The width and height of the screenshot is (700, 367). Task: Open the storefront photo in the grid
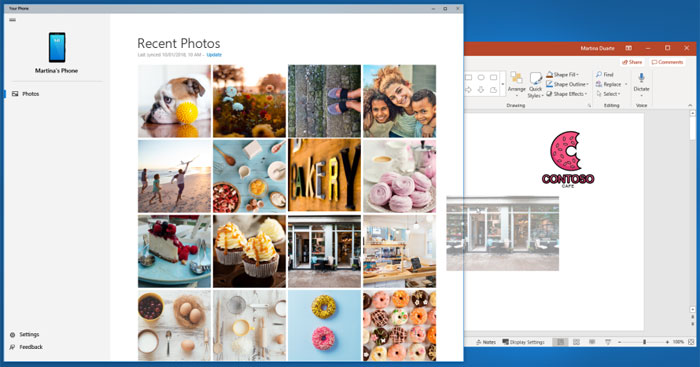[325, 251]
